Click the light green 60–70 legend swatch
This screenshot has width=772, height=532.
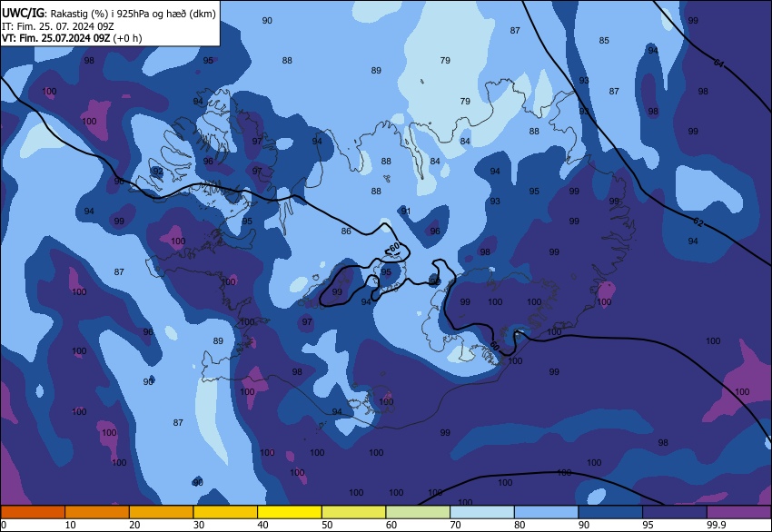(418, 512)
